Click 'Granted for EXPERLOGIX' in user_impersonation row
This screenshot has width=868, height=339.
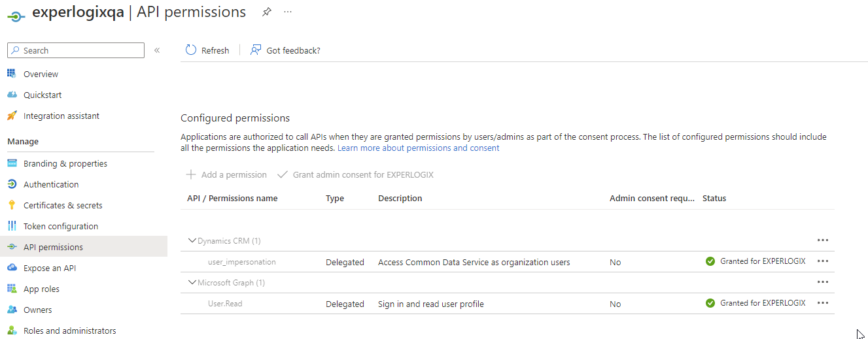point(763,261)
